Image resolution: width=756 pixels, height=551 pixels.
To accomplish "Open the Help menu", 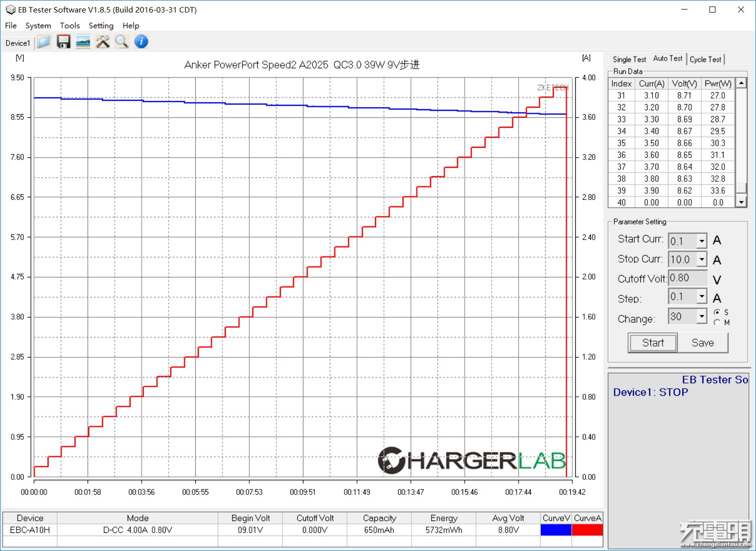I will click(x=131, y=26).
